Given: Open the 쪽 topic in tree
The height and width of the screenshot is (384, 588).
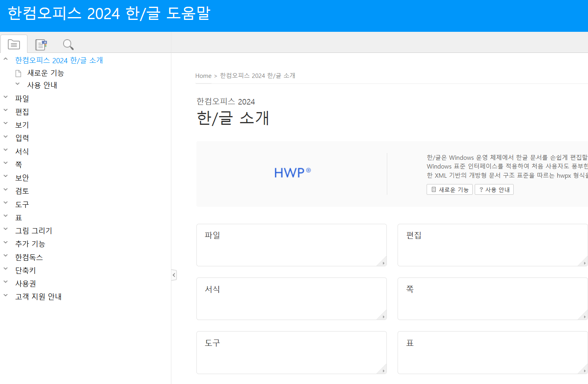Looking at the screenshot, I should click(19, 165).
